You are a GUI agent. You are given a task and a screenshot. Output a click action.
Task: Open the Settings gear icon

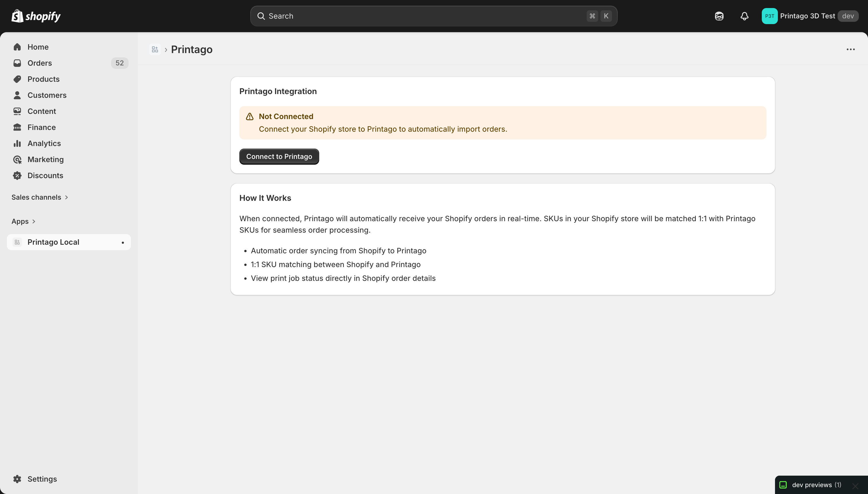[x=17, y=479]
